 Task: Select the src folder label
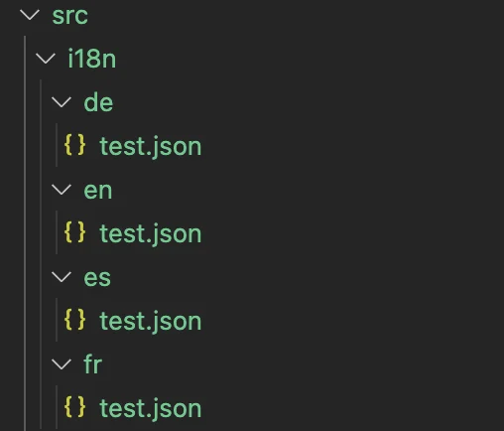70,16
